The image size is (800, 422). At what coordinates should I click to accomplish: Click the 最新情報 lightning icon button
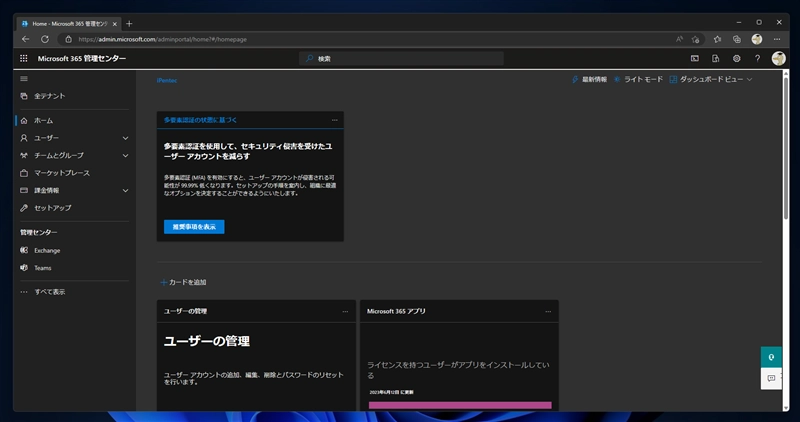pos(589,80)
